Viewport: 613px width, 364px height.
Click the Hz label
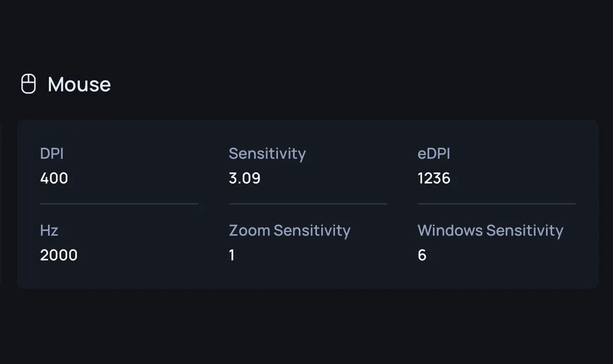(x=49, y=230)
